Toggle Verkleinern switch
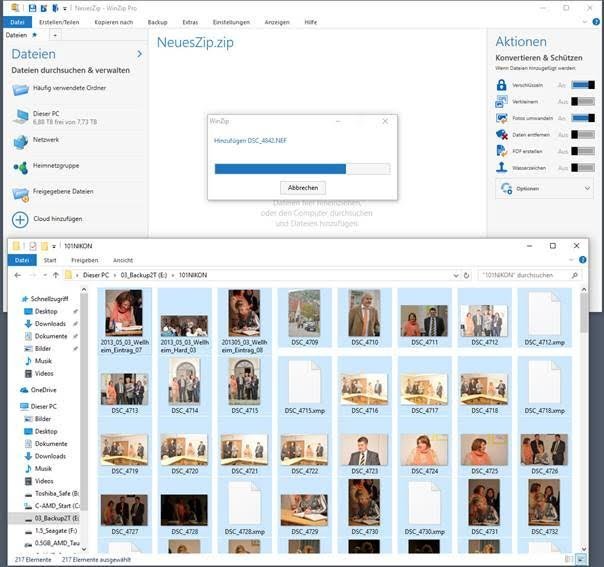 coord(583,102)
